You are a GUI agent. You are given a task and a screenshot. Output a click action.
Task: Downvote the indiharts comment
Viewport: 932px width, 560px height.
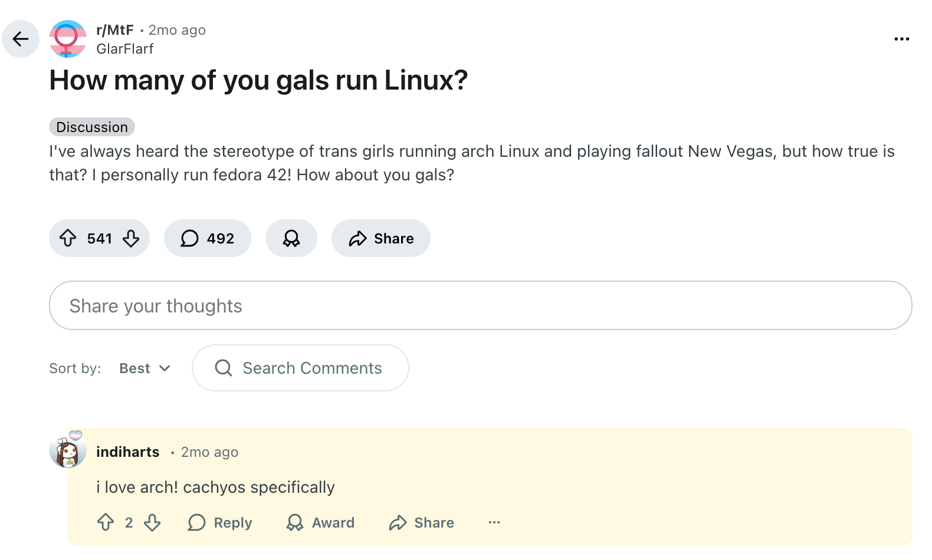tap(152, 522)
